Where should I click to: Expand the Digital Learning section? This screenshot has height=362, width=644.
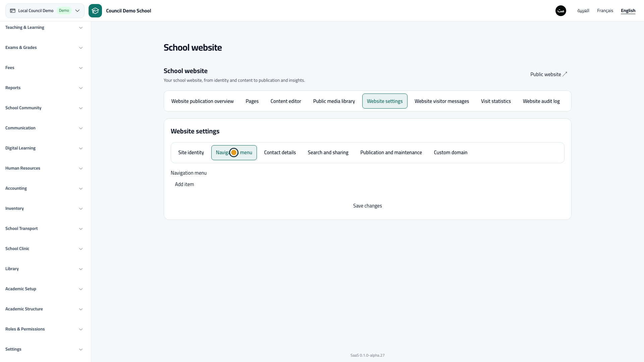(44, 148)
